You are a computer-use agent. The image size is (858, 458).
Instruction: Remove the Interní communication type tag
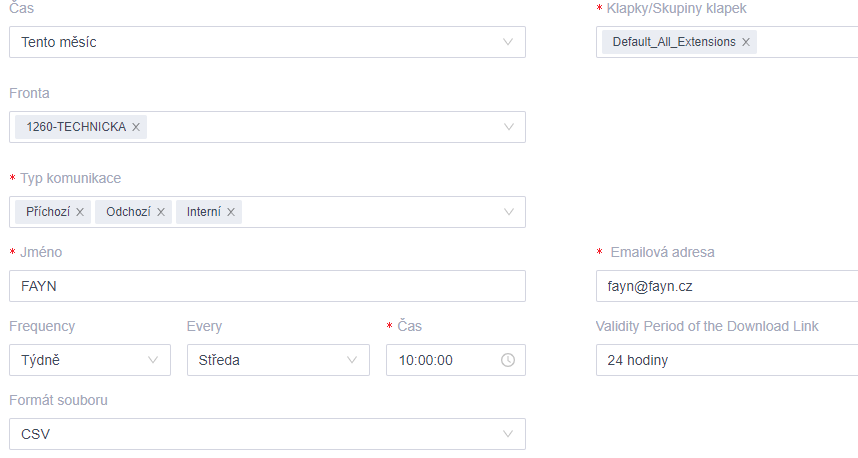pos(231,212)
